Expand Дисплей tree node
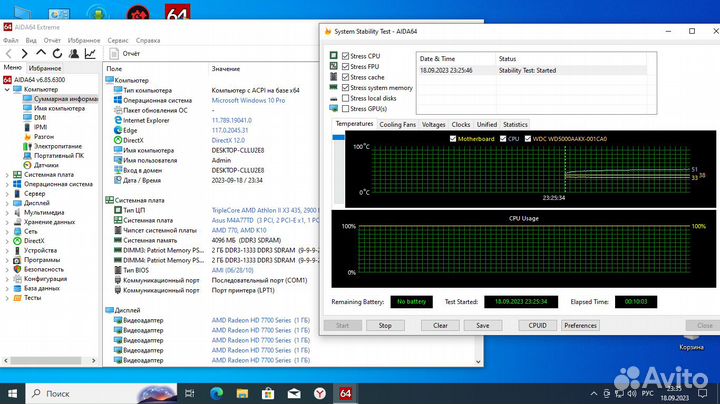720x404 pixels. (x=7, y=203)
